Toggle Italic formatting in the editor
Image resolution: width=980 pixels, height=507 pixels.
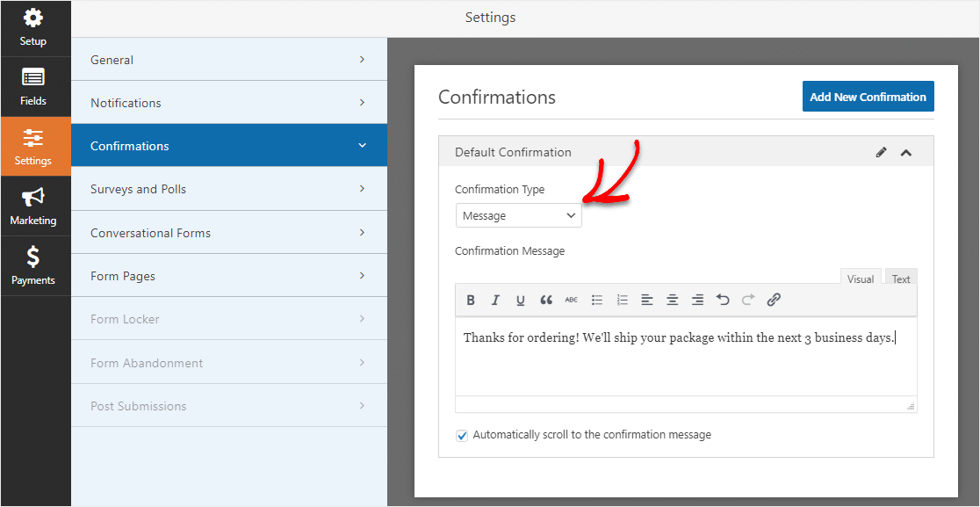pos(495,301)
